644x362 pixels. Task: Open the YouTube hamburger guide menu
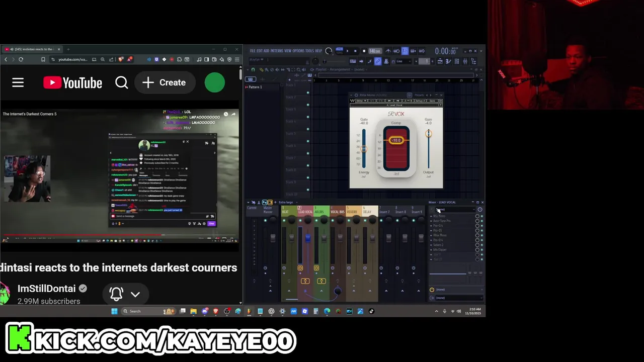point(18,82)
